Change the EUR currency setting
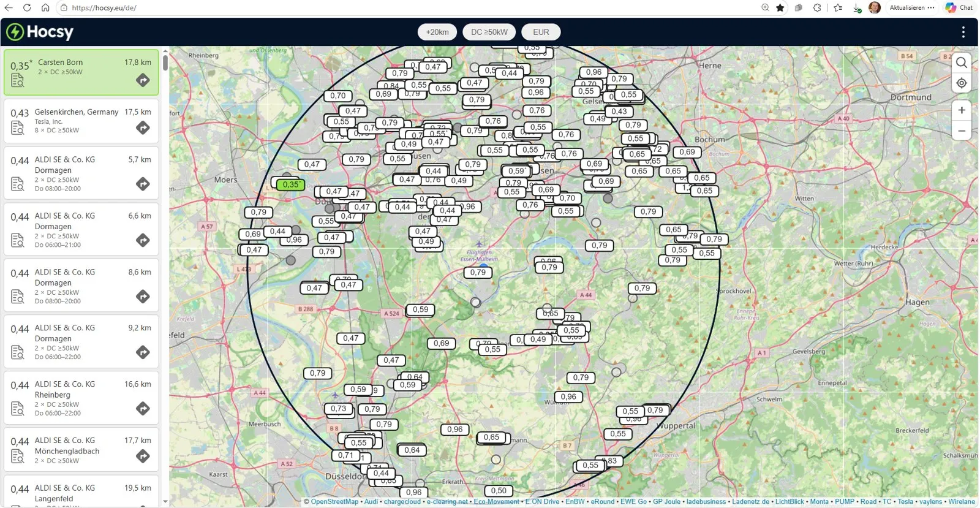Viewport: 980px width, 508px height. click(541, 32)
